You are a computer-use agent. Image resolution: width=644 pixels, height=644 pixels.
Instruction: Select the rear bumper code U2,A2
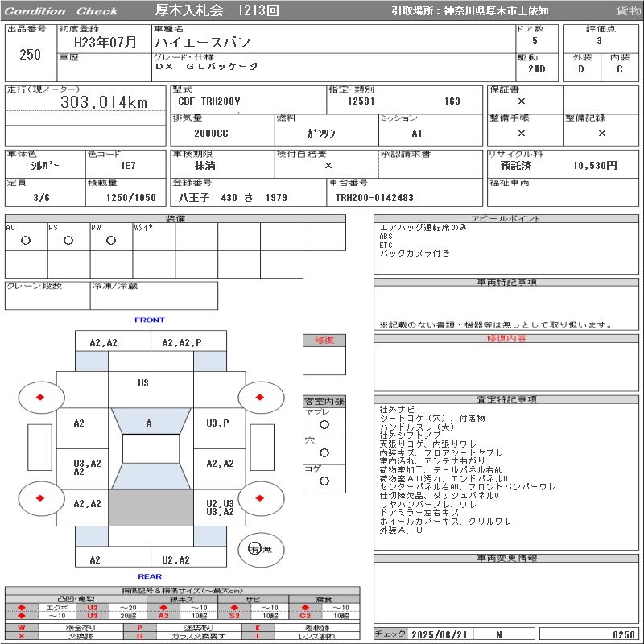(175, 559)
